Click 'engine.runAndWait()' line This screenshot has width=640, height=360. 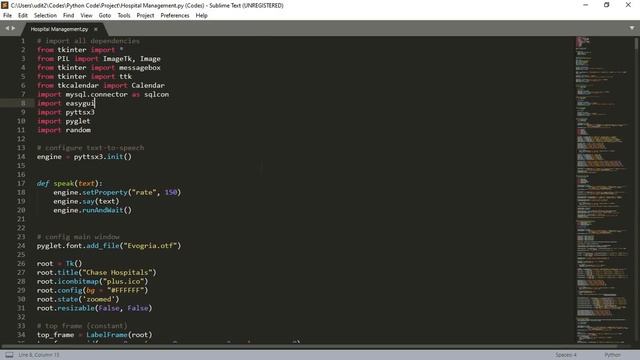(92, 210)
